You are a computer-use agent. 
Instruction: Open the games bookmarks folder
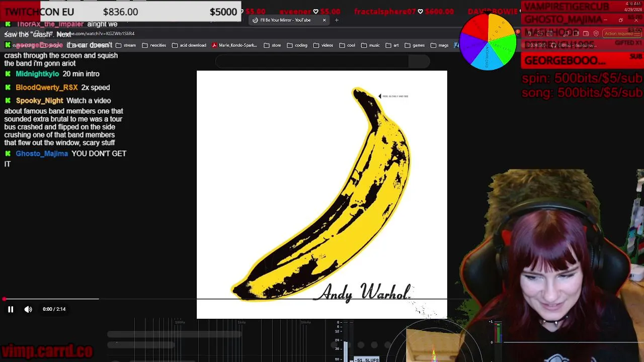pos(415,45)
